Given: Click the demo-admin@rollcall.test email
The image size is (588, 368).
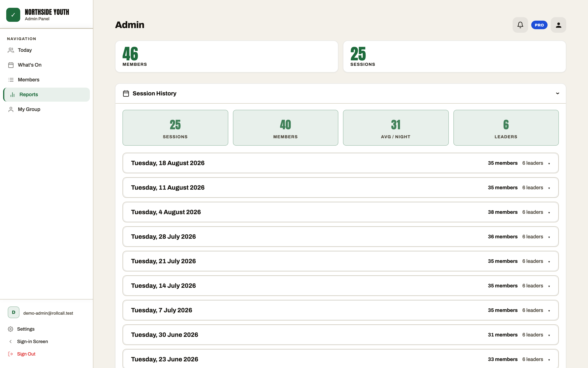Looking at the screenshot, I should click(x=48, y=313).
